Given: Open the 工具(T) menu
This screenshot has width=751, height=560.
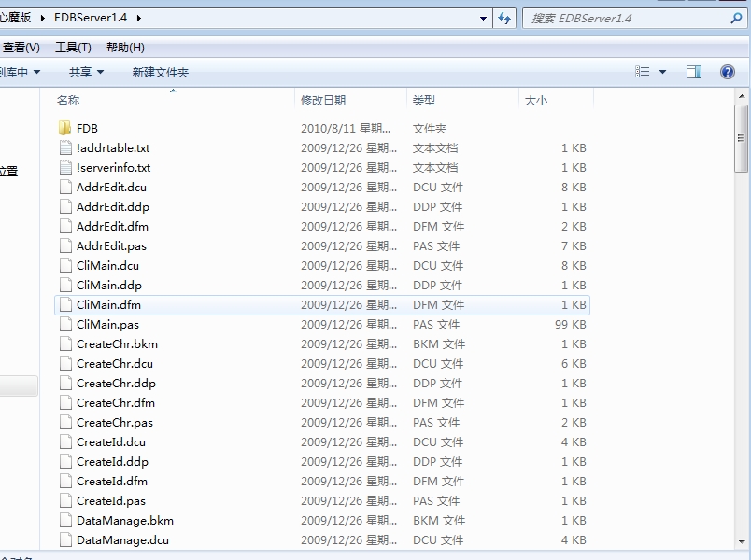Looking at the screenshot, I should pos(73,48).
